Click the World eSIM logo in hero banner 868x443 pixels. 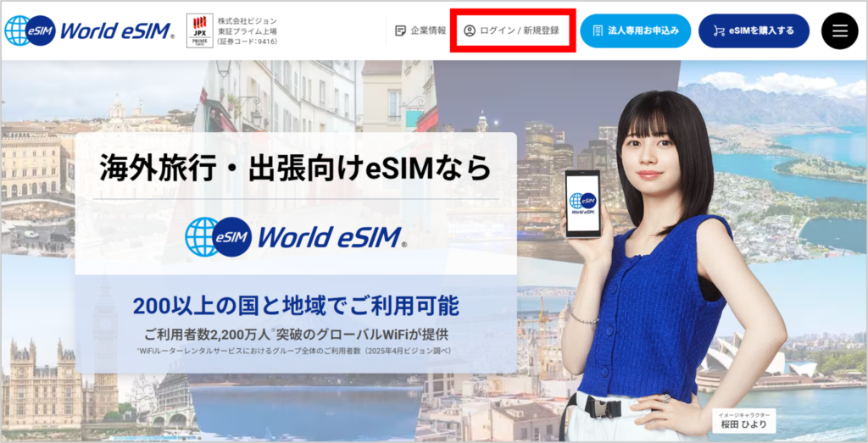pos(296,236)
